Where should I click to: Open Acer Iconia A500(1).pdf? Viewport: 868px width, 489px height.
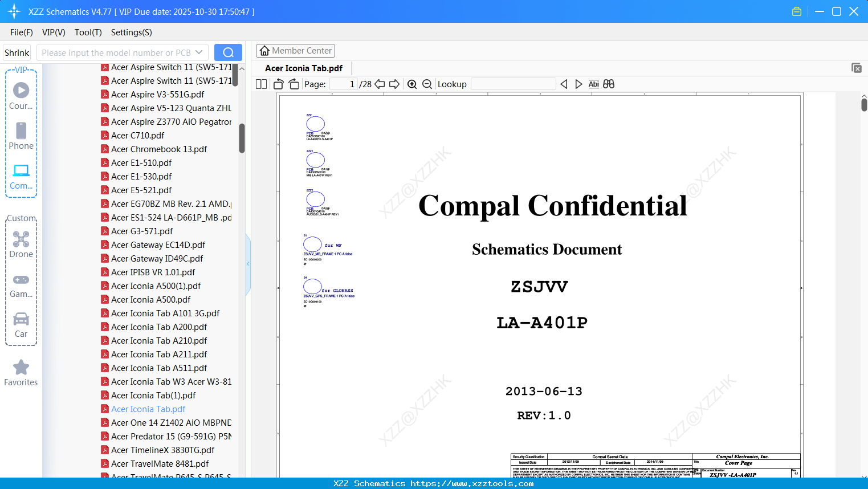point(156,286)
